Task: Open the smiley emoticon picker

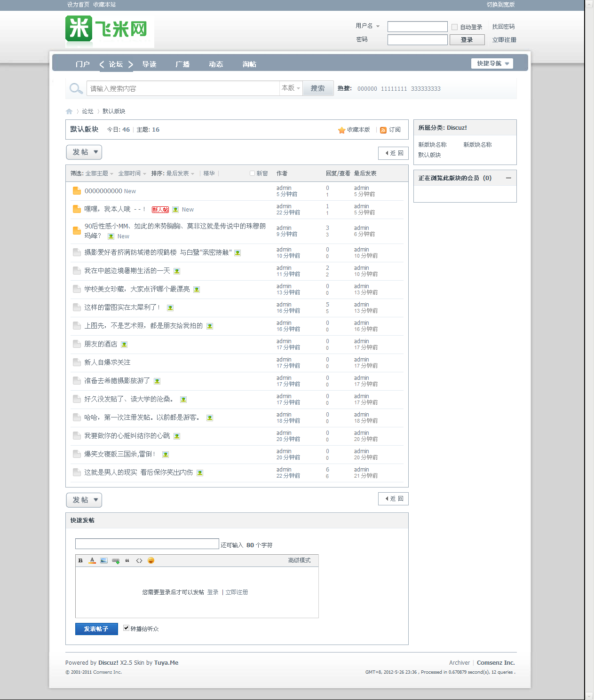Action: point(151,560)
